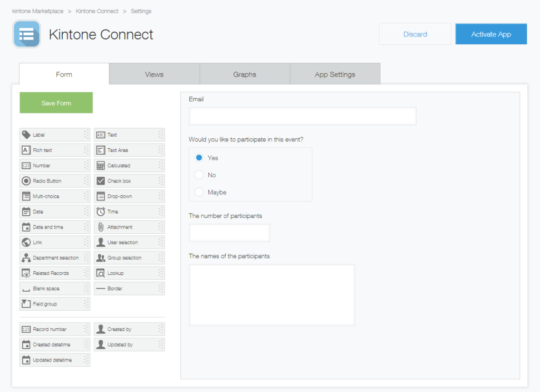Click the Related Records icon
Image resolution: width=540 pixels, height=392 pixels.
tap(26, 273)
